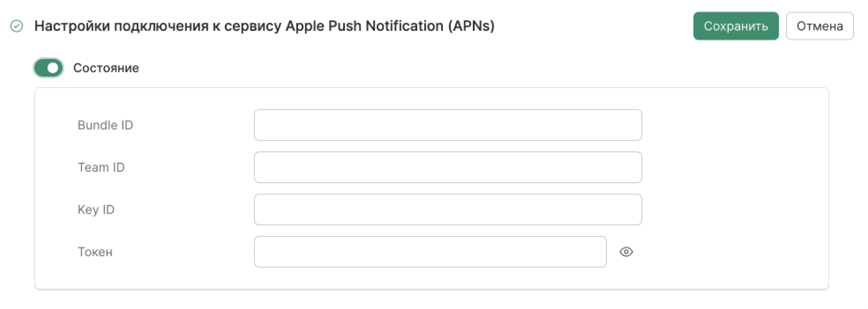Click the green checkmark status icon beside the heading

[17, 26]
